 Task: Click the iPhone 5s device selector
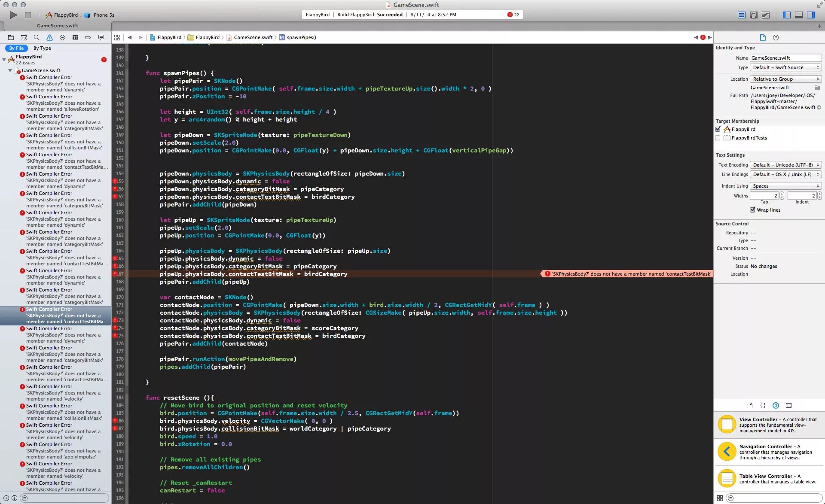103,14
